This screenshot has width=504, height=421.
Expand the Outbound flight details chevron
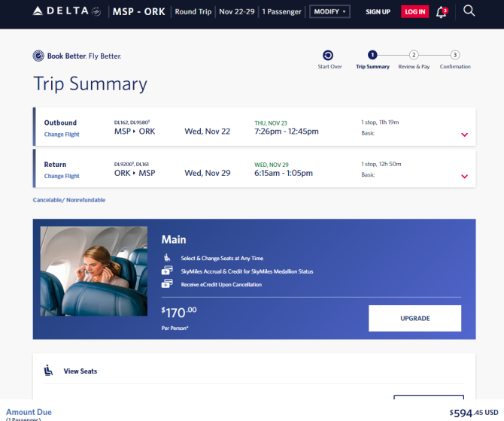click(464, 135)
